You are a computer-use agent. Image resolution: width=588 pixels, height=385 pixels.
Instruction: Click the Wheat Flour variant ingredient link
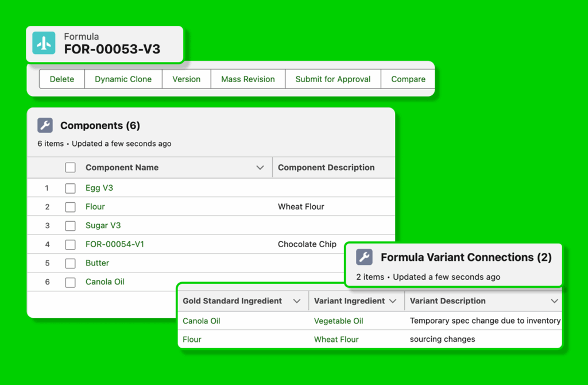point(336,340)
